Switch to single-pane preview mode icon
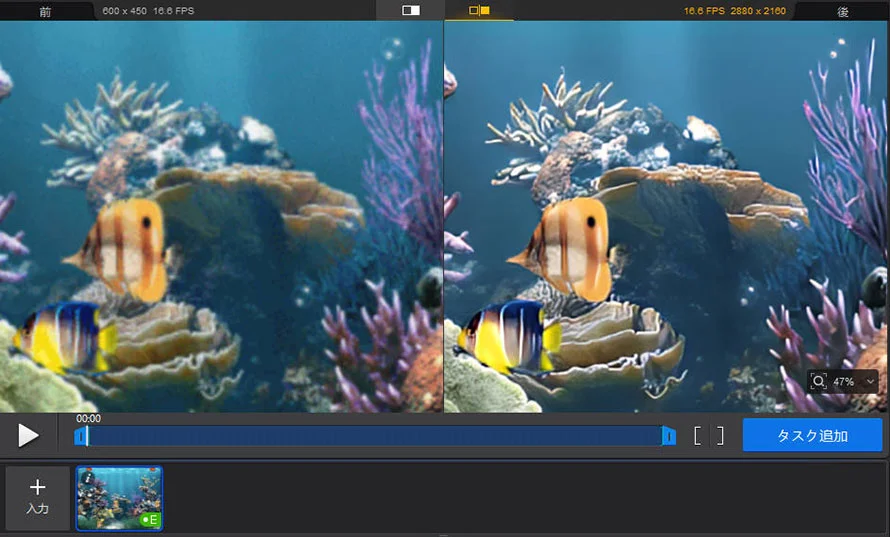The height and width of the screenshot is (537, 890). point(411,10)
